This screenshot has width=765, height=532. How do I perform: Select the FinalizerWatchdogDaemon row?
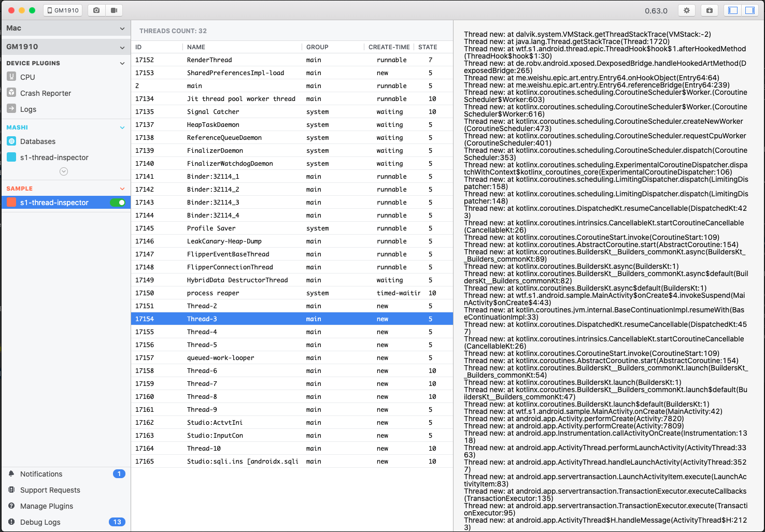[x=292, y=164]
